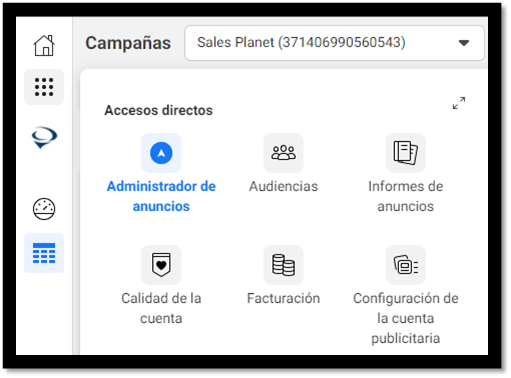
Task: Click Configuración de la cuenta publicitaria label
Action: [406, 318]
